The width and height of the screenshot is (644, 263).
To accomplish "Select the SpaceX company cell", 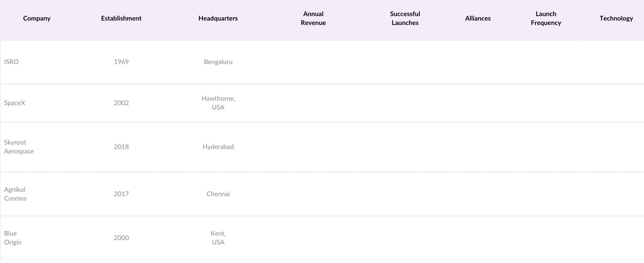I will click(x=14, y=103).
